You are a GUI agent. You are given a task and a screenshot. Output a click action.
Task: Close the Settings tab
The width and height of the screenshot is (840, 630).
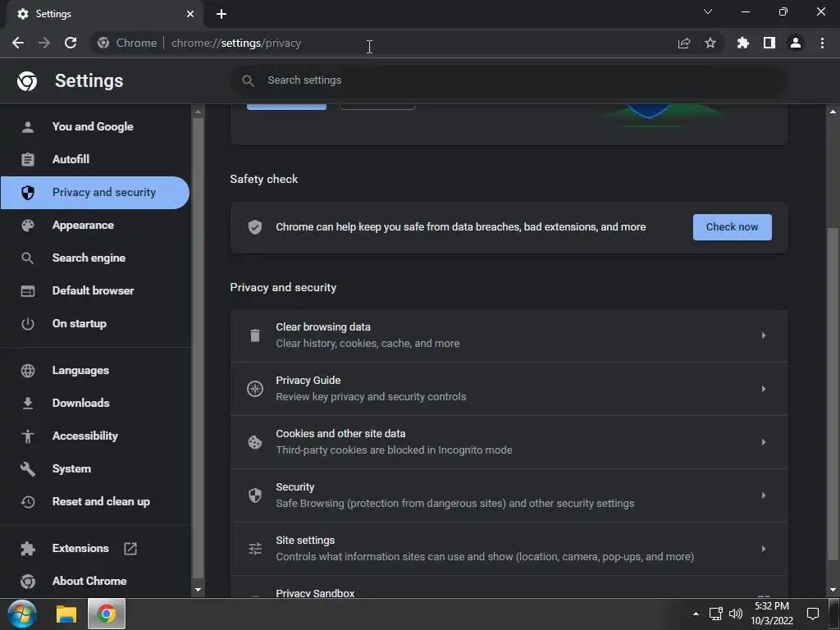point(190,14)
